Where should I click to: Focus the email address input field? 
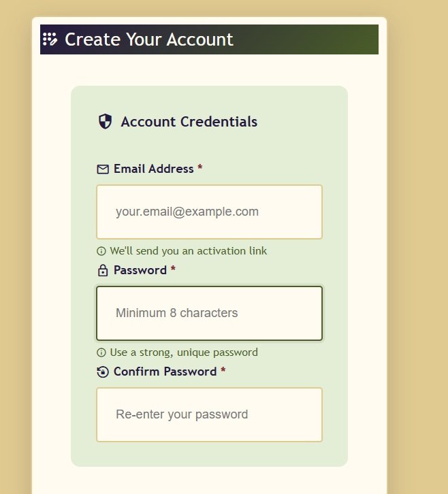(209, 212)
